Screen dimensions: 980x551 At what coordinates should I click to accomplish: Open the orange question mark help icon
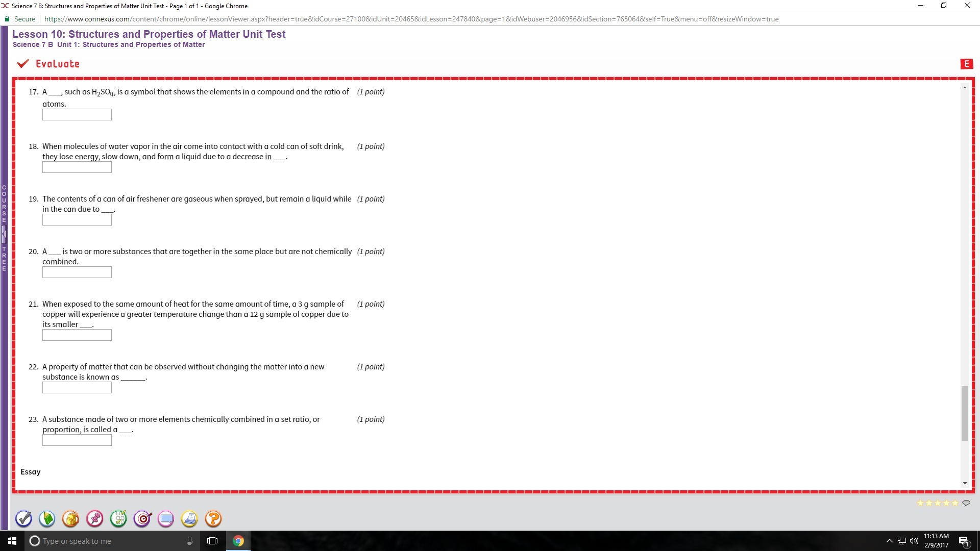point(213,519)
